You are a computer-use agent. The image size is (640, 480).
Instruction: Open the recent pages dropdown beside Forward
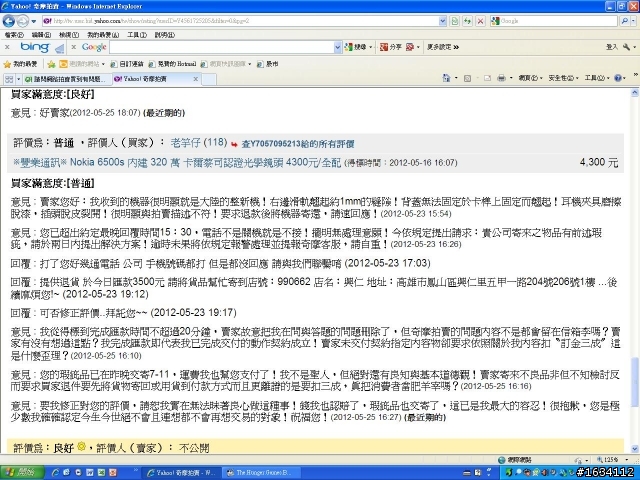click(34, 21)
